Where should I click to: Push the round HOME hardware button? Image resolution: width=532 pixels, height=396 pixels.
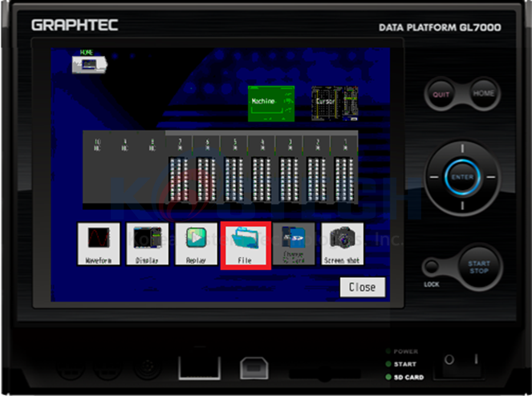coord(484,93)
